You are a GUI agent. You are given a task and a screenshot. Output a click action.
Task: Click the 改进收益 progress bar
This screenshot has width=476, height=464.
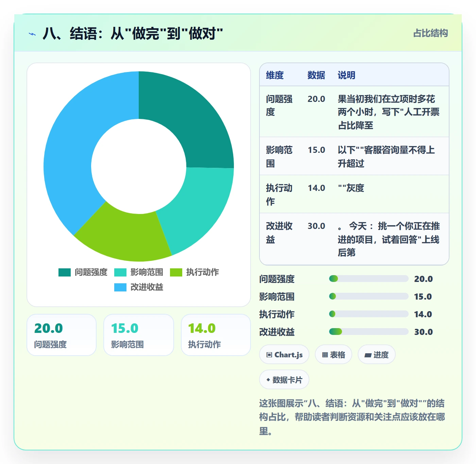[x=369, y=332]
